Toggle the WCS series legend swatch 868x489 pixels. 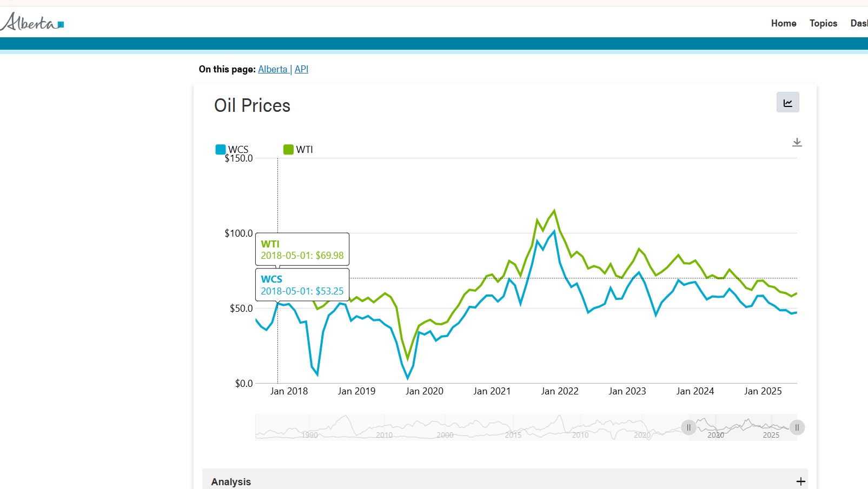tap(221, 150)
